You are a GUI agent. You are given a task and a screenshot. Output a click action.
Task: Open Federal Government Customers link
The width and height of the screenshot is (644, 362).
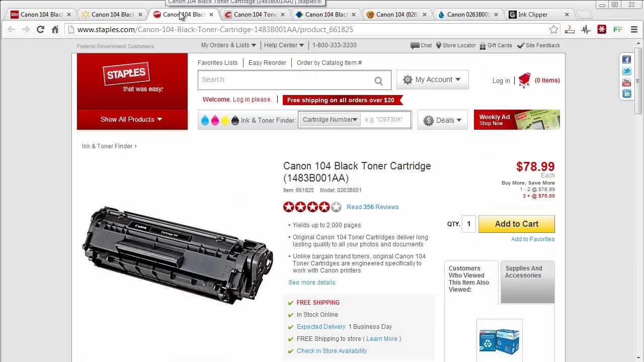[x=115, y=46]
